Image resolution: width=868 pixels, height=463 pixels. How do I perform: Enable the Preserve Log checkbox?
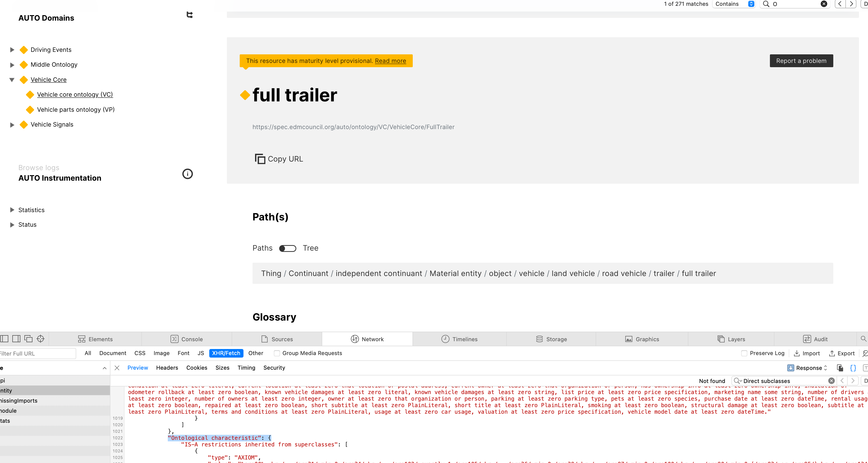pos(744,353)
